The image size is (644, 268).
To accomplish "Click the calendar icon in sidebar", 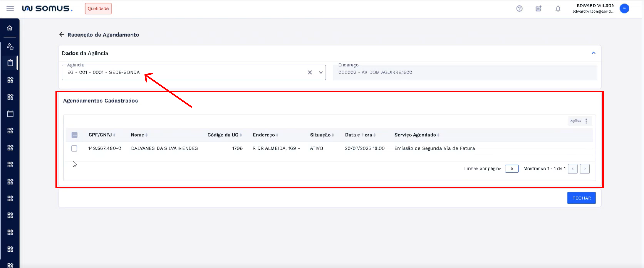I will tap(10, 114).
